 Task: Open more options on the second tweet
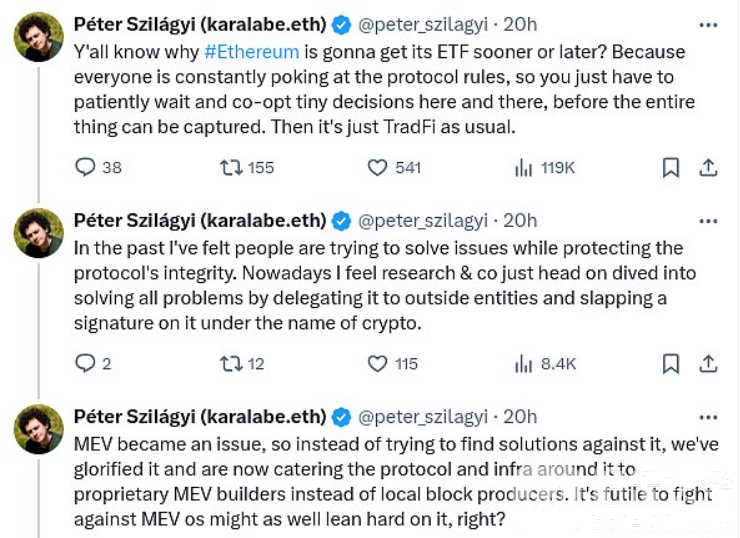(708, 220)
